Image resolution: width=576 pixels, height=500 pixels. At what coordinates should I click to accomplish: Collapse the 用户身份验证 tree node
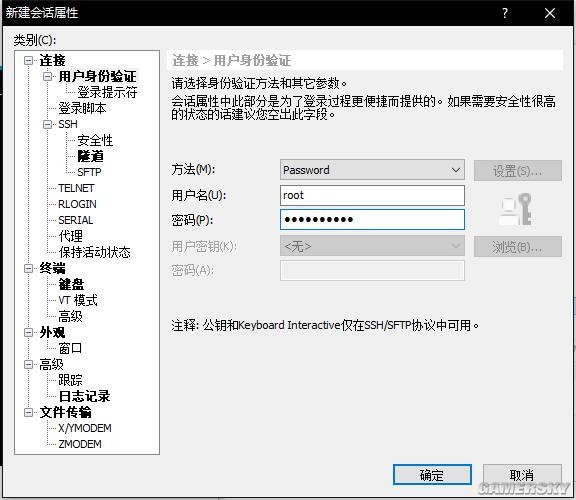(x=47, y=76)
